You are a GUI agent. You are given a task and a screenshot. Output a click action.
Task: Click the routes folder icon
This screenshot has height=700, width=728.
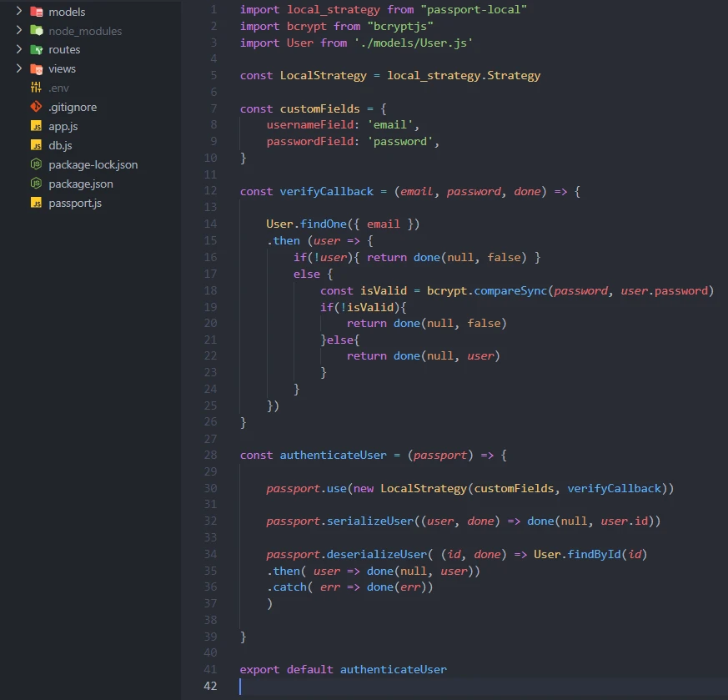click(35, 49)
